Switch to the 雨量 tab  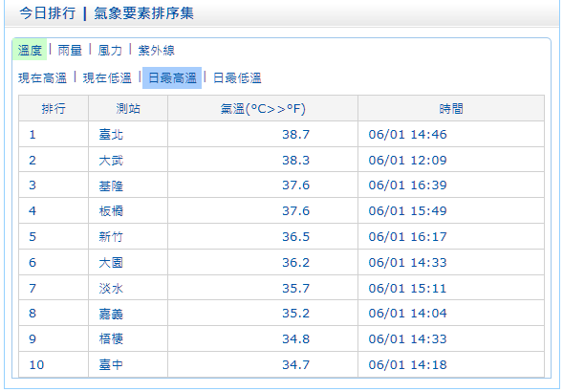click(70, 50)
